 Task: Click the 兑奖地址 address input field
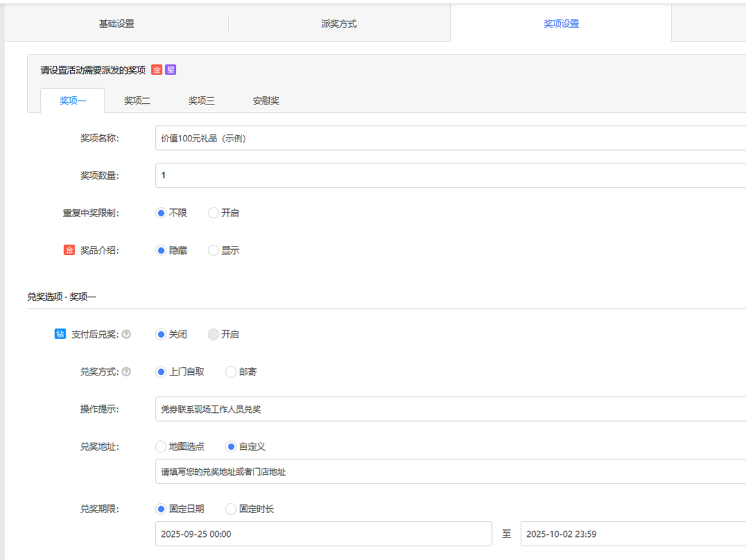(x=451, y=472)
